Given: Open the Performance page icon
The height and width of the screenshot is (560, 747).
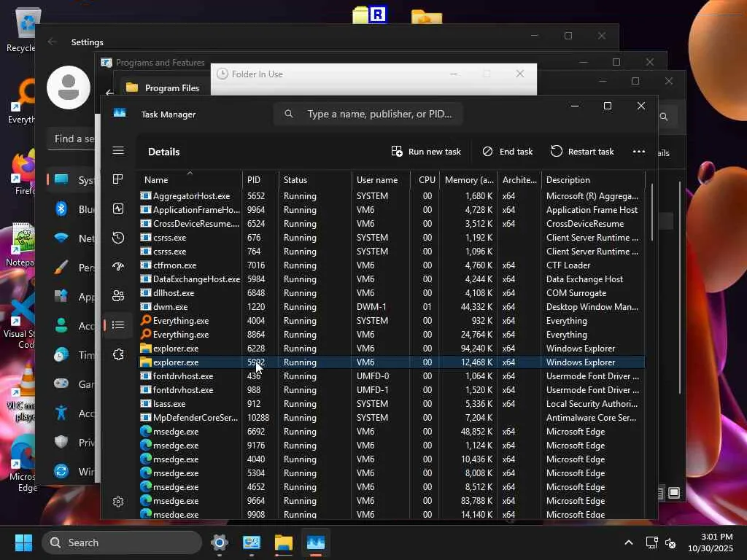Looking at the screenshot, I should tap(118, 209).
